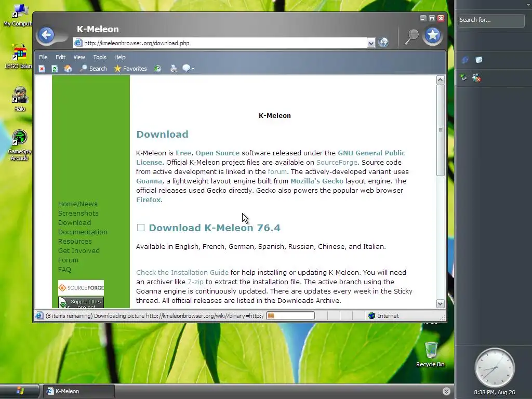Open the Help menu
532x399 pixels.
[120, 57]
